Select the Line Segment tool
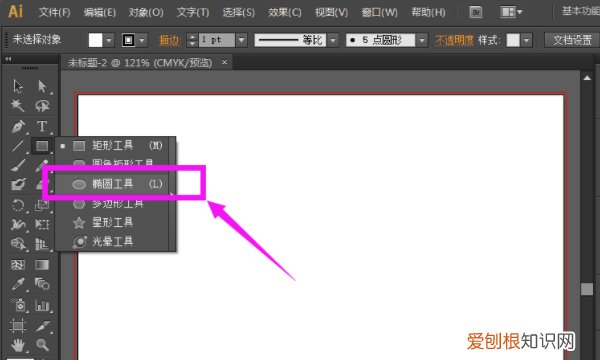The width and height of the screenshot is (600, 360). coord(18,146)
